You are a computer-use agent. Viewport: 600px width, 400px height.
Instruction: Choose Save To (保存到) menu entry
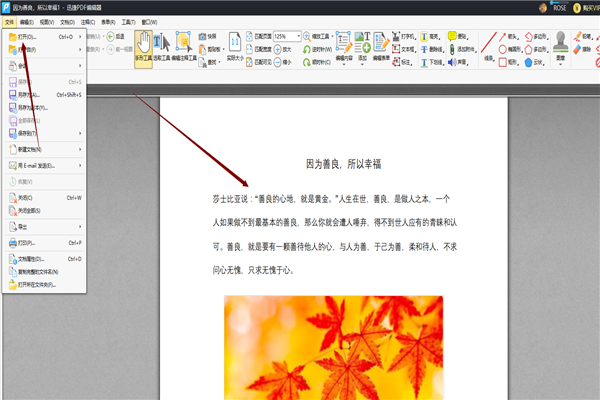45,133
